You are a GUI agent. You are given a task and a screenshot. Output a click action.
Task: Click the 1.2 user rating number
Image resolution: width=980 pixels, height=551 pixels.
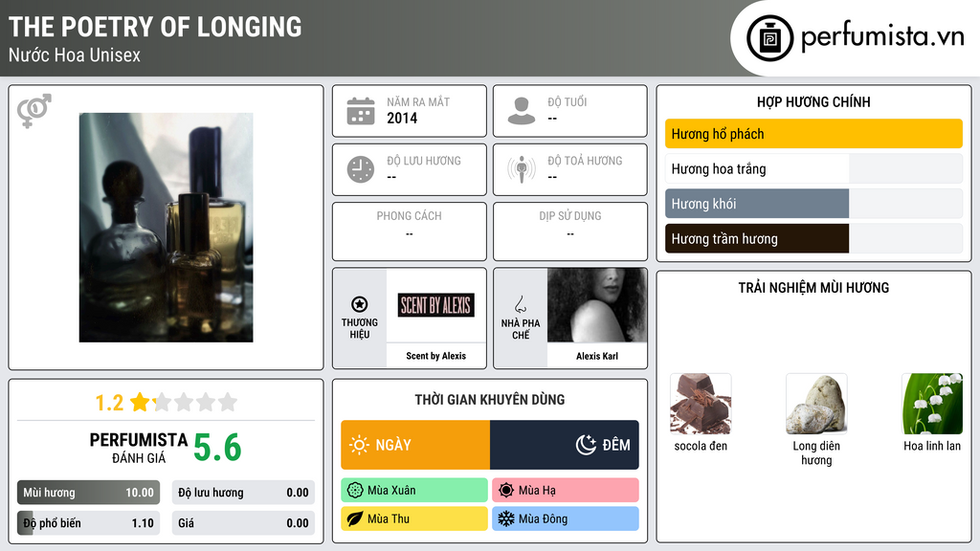pos(109,403)
